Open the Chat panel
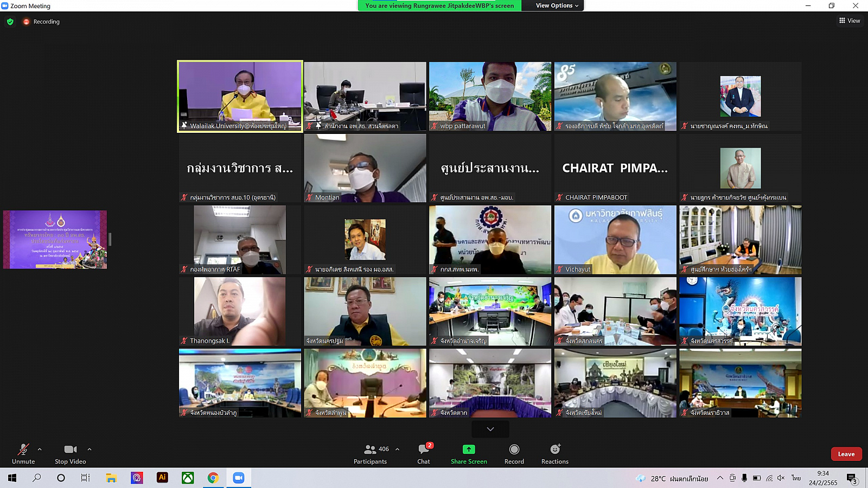 pos(424,450)
